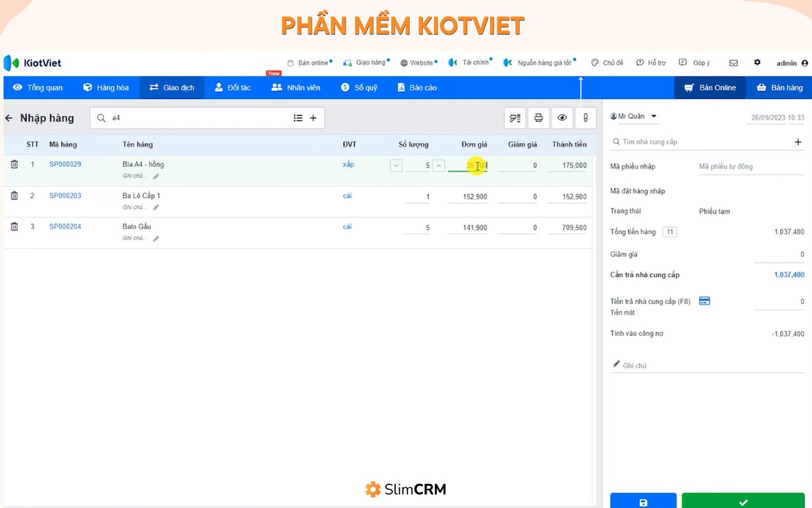This screenshot has width=812, height=508.
Task: Add a new supplier with plus icon
Action: 798,142
